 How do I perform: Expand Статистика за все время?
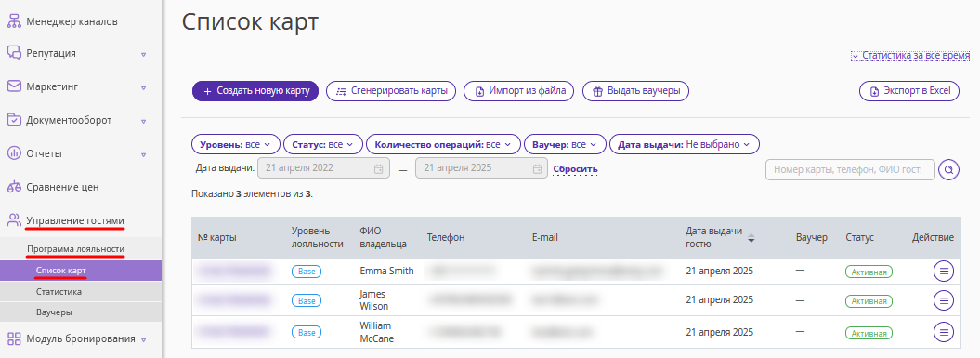910,55
